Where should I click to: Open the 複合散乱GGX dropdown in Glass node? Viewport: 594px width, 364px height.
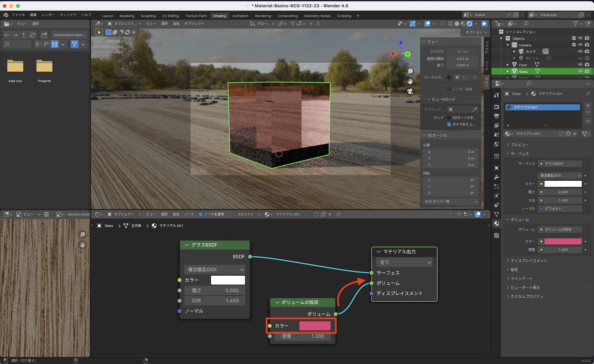(215, 269)
